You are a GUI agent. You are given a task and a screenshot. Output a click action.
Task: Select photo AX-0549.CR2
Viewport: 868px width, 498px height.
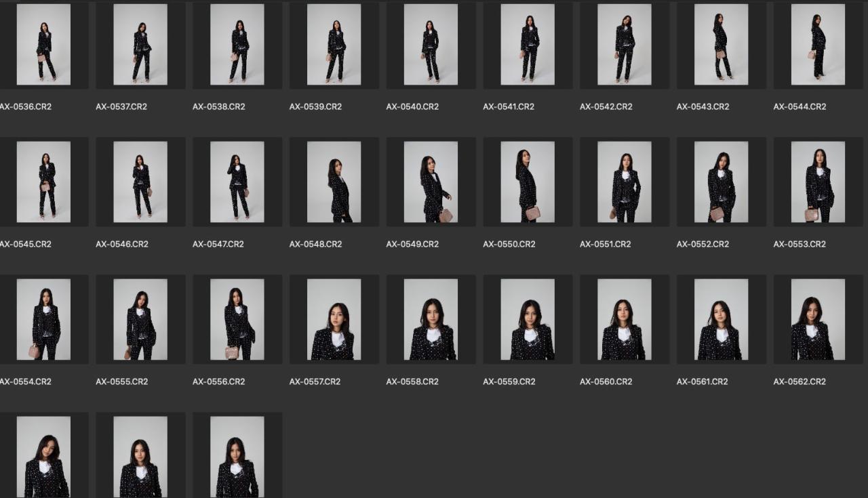tap(431, 182)
